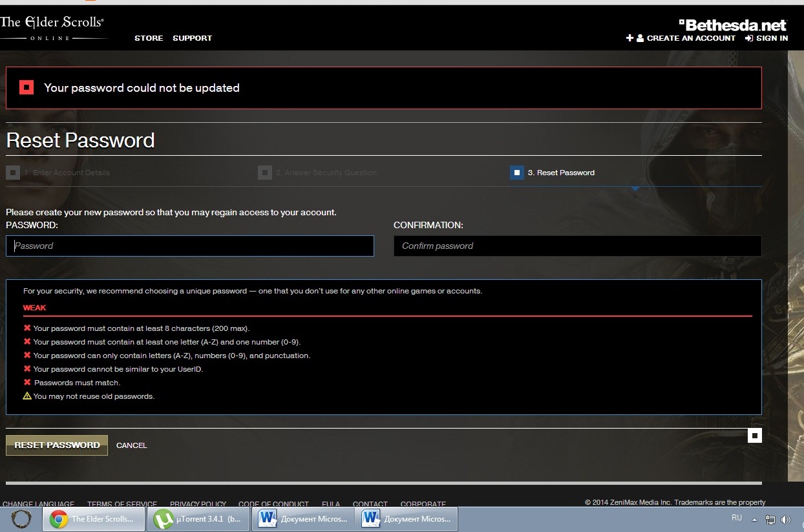Click the red X beside punctuation rule
Screen dimensions: 804x532
(x=27, y=355)
